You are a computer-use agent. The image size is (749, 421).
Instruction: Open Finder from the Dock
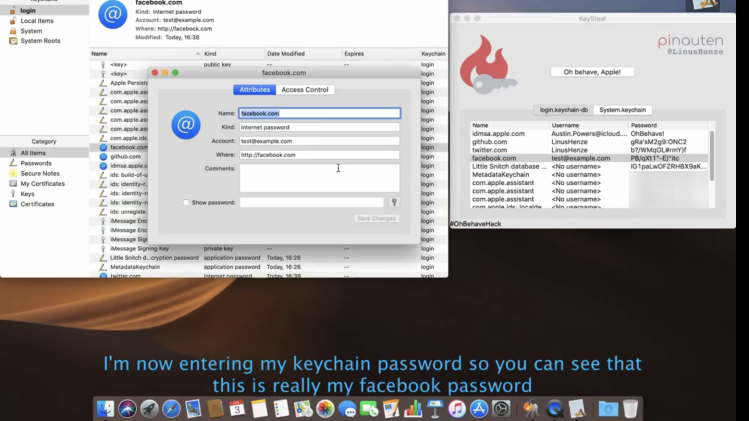tap(105, 409)
